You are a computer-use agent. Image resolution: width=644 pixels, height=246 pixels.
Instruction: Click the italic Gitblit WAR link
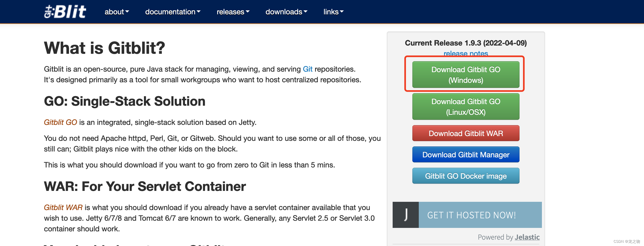pos(63,208)
